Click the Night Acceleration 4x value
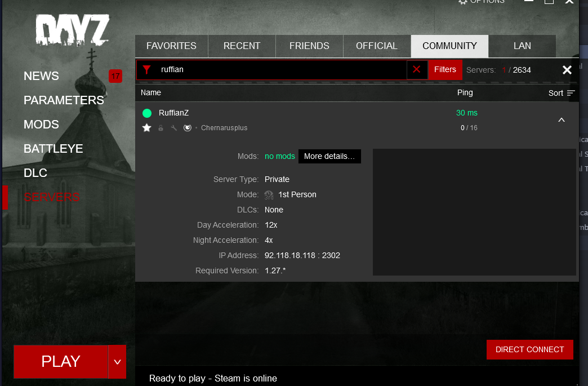 pyautogui.click(x=269, y=240)
